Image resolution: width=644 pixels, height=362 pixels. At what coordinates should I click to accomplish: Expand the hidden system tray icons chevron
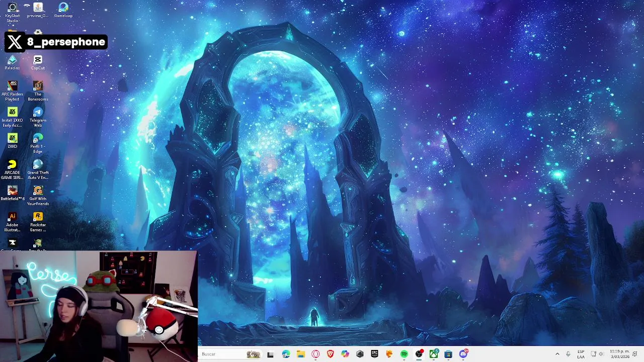coord(557,354)
